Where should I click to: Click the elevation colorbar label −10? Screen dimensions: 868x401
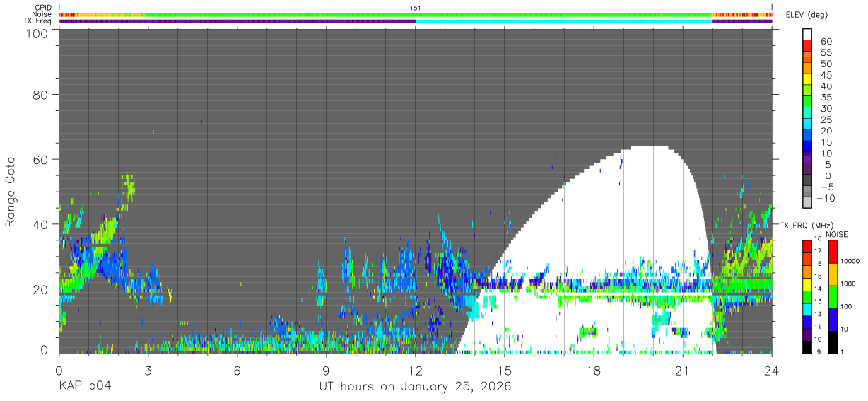827,198
